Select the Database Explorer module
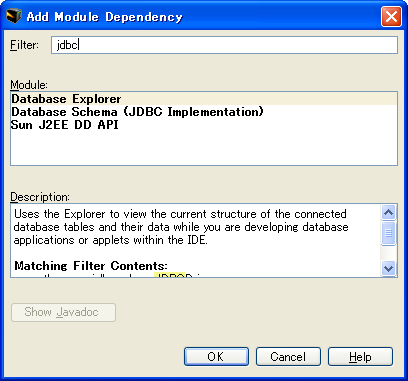Image resolution: width=408 pixels, height=381 pixels. click(204, 99)
